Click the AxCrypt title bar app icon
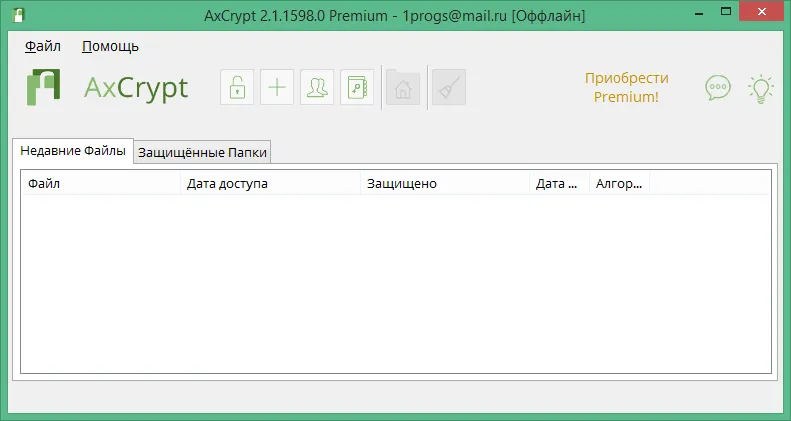791x421 pixels. [19, 15]
